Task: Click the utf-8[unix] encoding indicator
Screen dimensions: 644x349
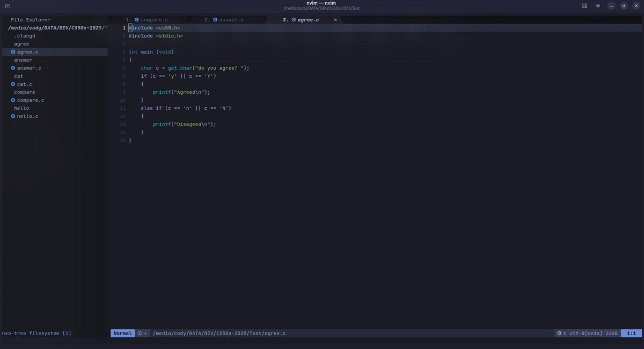Action: 586,333
